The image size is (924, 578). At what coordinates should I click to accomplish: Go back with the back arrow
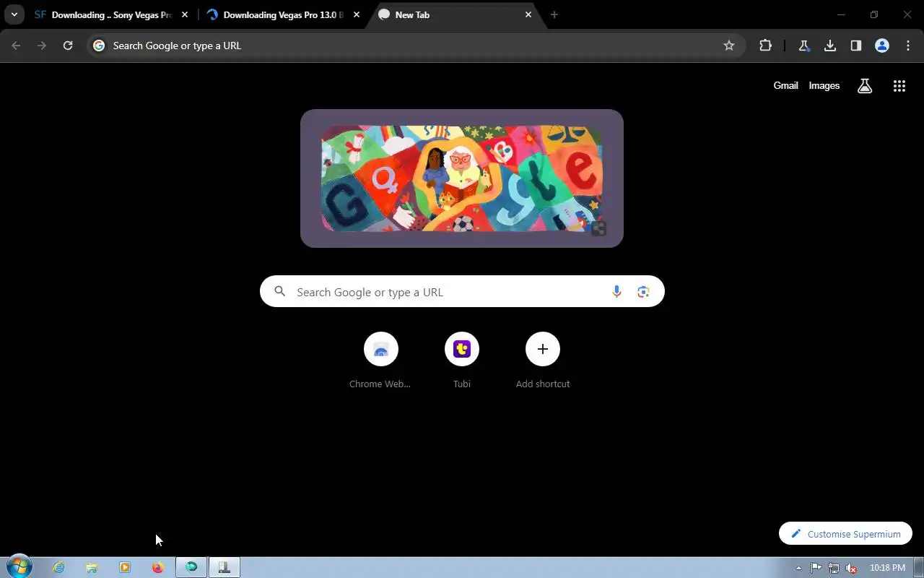pos(16,46)
